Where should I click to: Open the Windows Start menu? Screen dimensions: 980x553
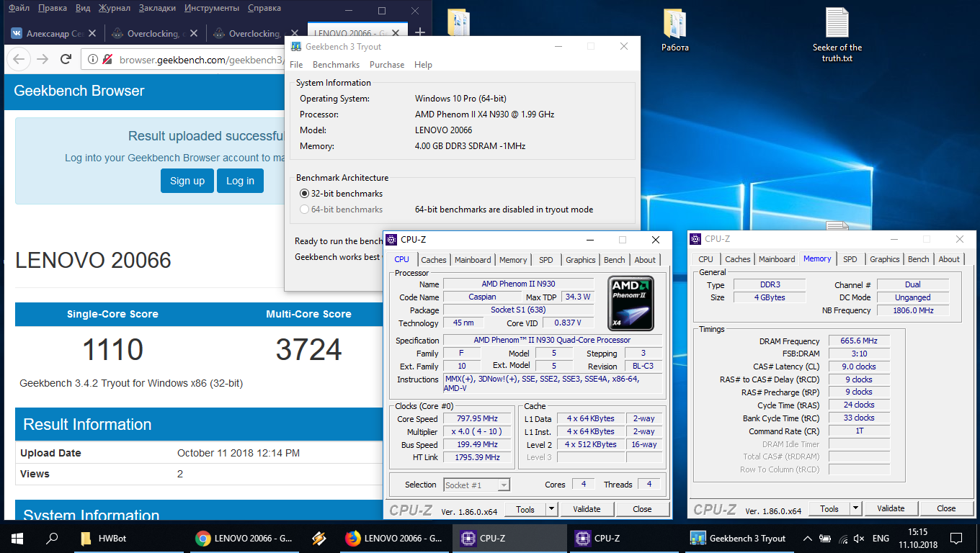coord(17,538)
